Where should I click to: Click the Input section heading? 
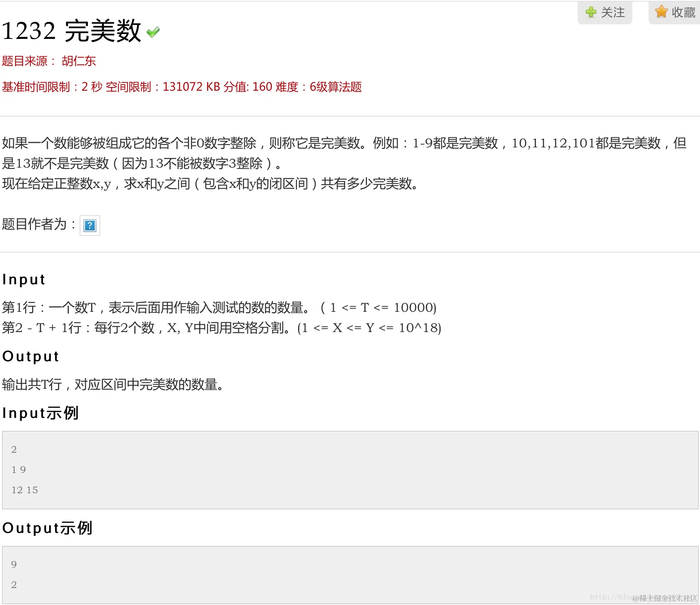tap(24, 279)
